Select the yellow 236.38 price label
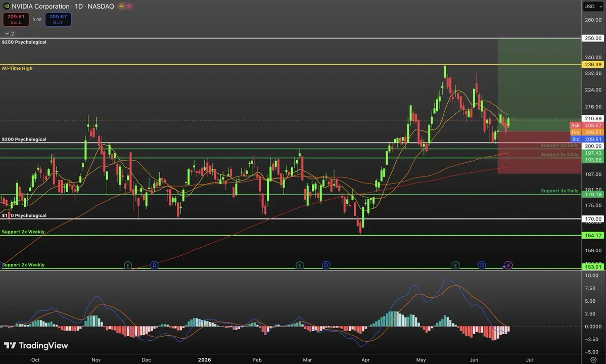This screenshot has width=606, height=364. [593, 65]
